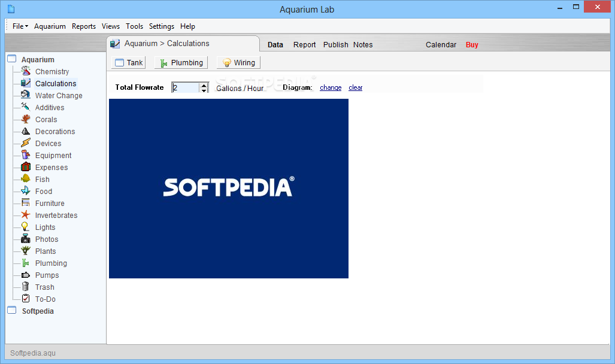The width and height of the screenshot is (615, 364).
Task: Click the Softpedia tank icon in tree
Action: click(x=12, y=310)
